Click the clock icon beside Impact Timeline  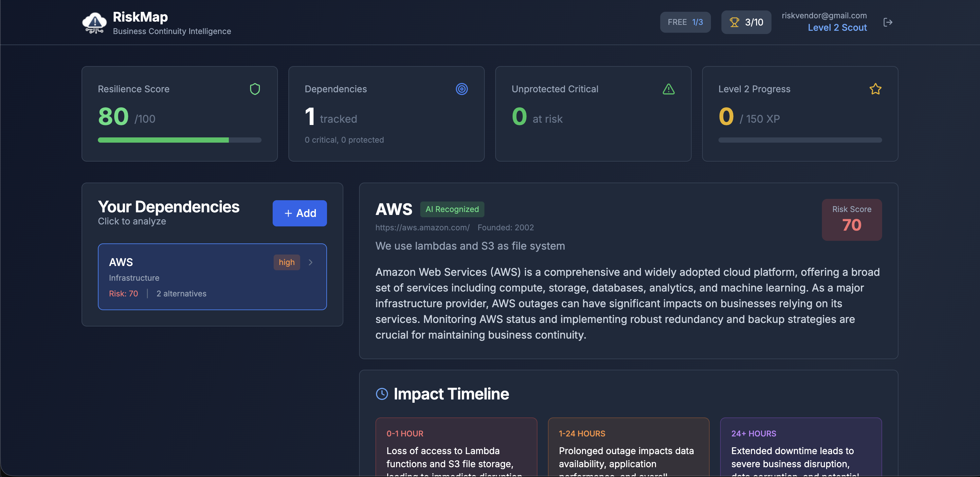382,394
